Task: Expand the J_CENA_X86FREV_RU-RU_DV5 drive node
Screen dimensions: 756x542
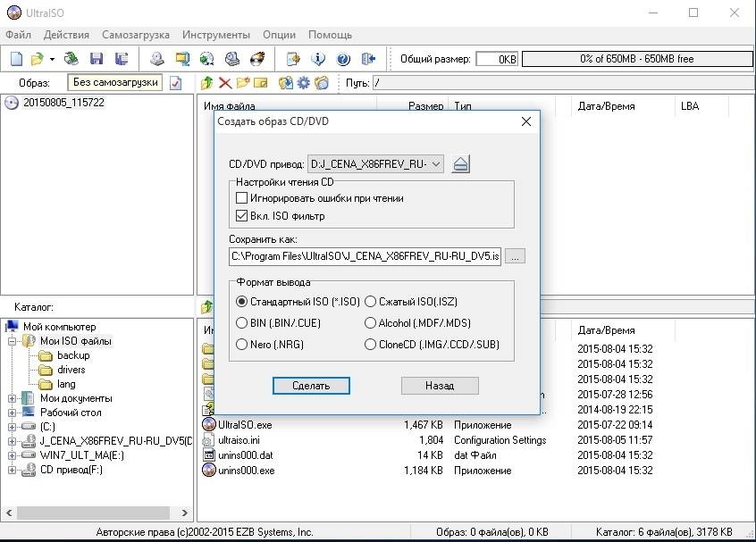Action: tap(12, 441)
